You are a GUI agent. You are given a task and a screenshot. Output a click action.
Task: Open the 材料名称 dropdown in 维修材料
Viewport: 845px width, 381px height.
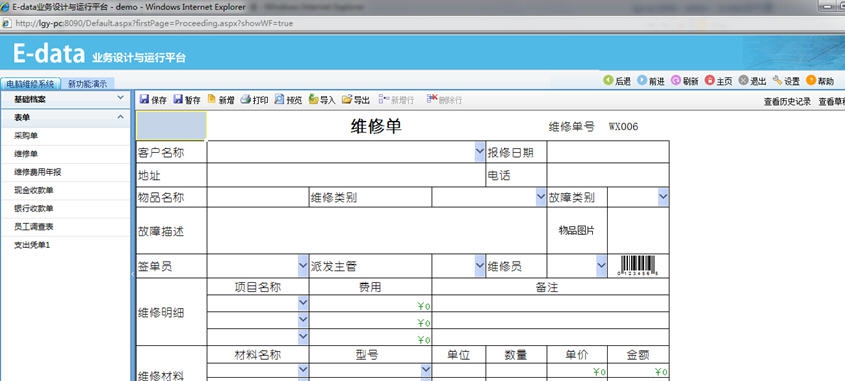click(x=303, y=370)
